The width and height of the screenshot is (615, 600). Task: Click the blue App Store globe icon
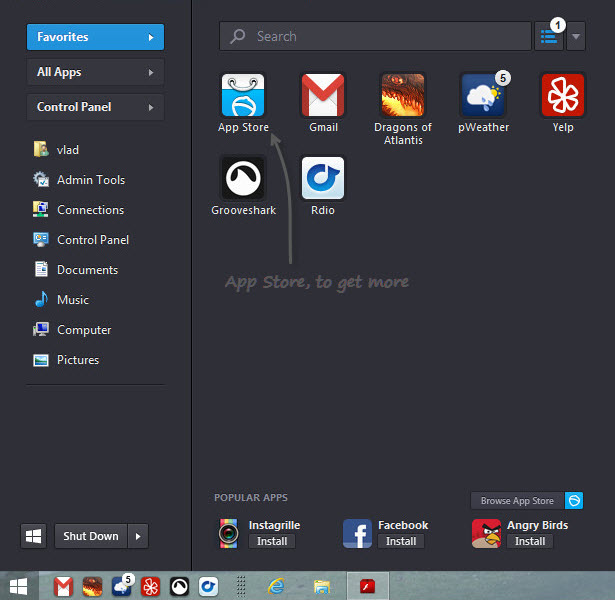pyautogui.click(x=574, y=501)
